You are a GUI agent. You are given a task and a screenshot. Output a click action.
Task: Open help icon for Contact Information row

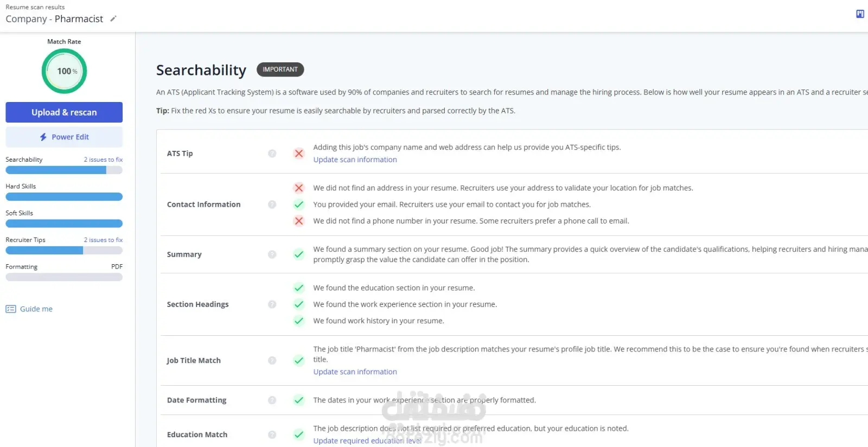tap(272, 205)
